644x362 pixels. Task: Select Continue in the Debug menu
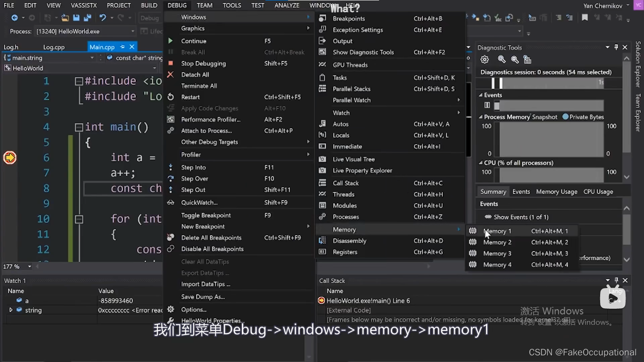point(194,41)
